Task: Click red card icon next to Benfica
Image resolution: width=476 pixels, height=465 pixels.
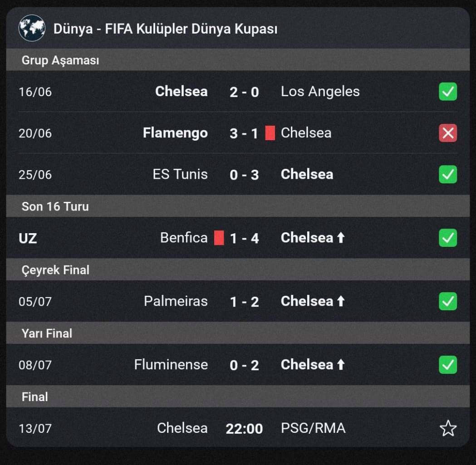Action: pyautogui.click(x=219, y=238)
